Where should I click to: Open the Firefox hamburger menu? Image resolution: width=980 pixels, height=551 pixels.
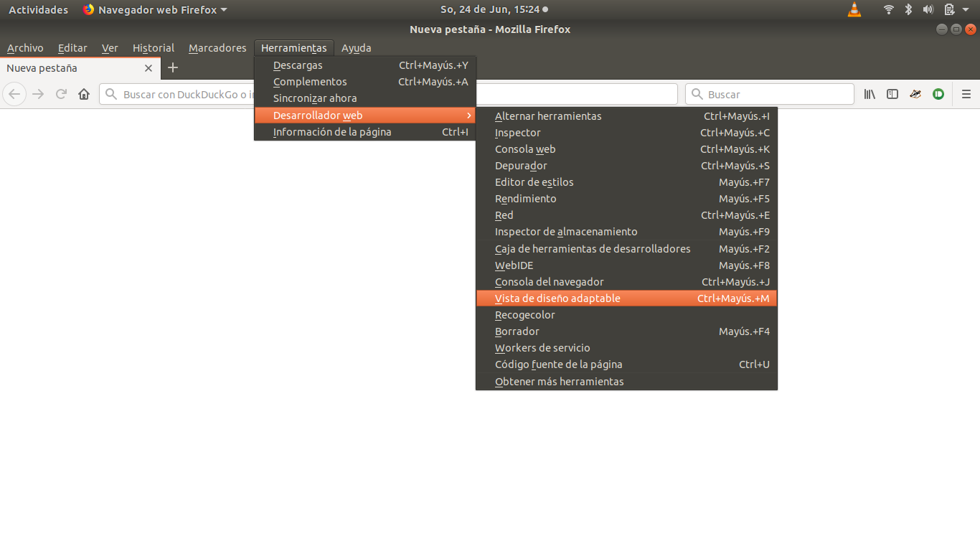966,94
